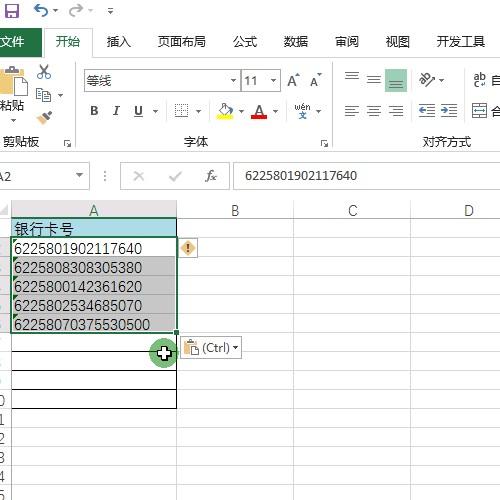Image resolution: width=500 pixels, height=500 pixels.
Task: Open the font size 11 dropdown
Action: (x=273, y=80)
